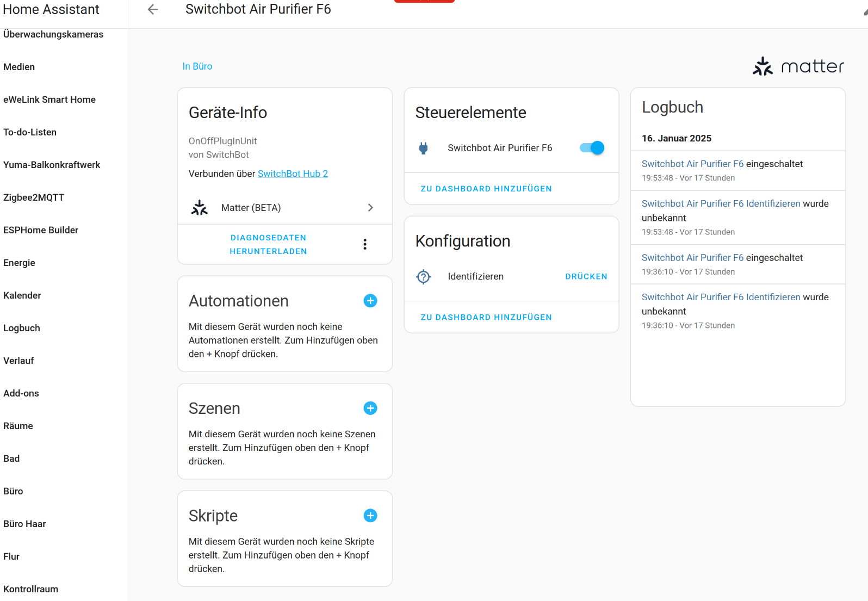The height and width of the screenshot is (601, 868).
Task: Open the Büro sidebar entry
Action: [13, 491]
